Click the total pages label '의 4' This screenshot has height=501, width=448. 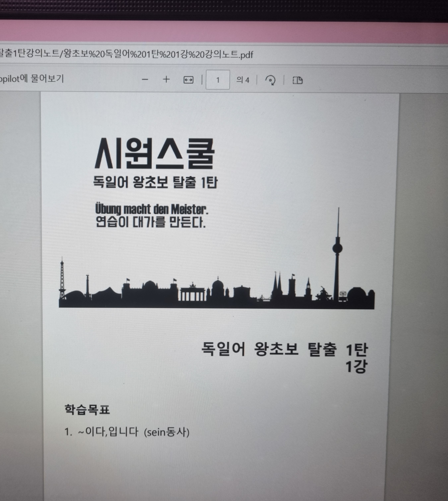click(243, 80)
